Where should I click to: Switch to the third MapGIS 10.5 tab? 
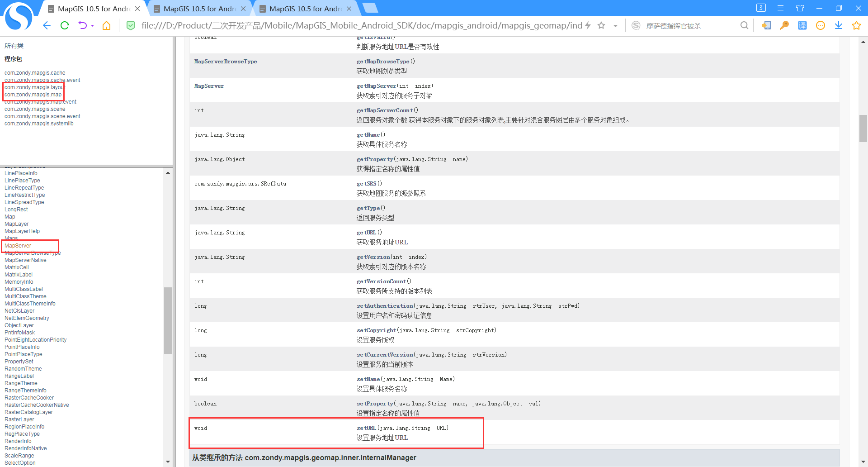click(305, 9)
